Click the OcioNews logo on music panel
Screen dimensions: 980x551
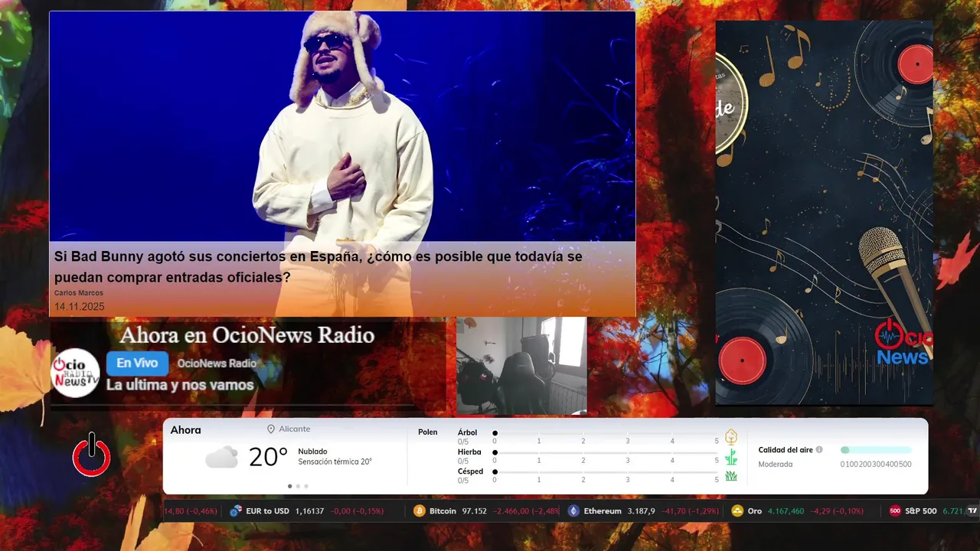pyautogui.click(x=903, y=343)
